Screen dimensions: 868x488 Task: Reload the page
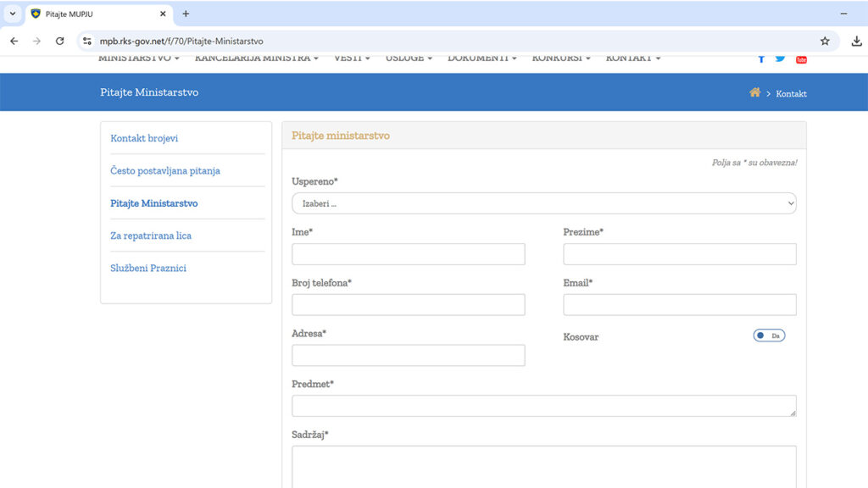(60, 41)
